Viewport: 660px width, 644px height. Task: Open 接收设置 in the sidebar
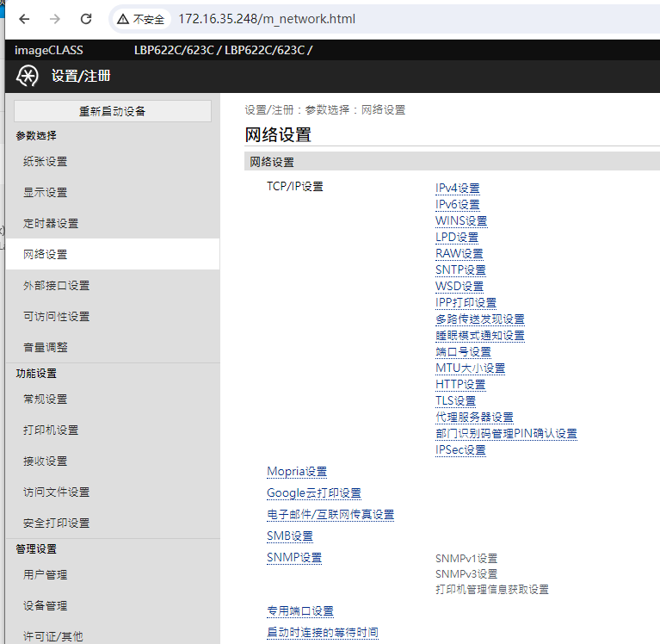46,461
